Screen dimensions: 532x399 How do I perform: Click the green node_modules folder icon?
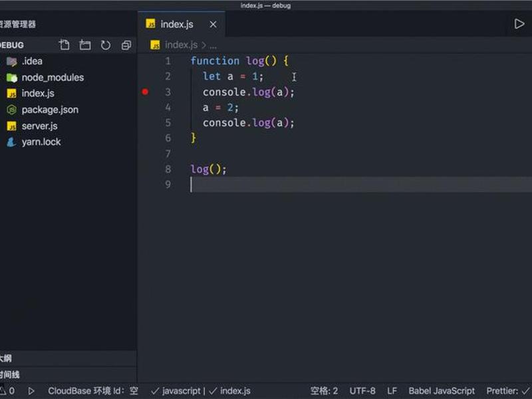pyautogui.click(x=12, y=78)
